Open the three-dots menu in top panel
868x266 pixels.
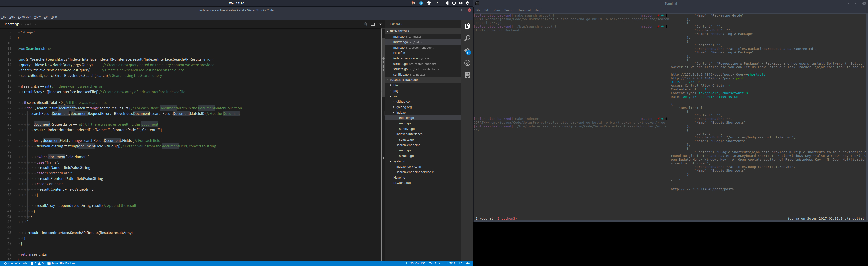[6, 3]
